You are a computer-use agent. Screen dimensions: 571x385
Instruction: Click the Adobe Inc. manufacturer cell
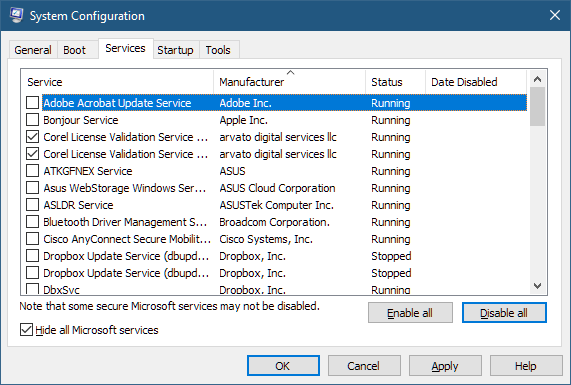pyautogui.click(x=245, y=103)
